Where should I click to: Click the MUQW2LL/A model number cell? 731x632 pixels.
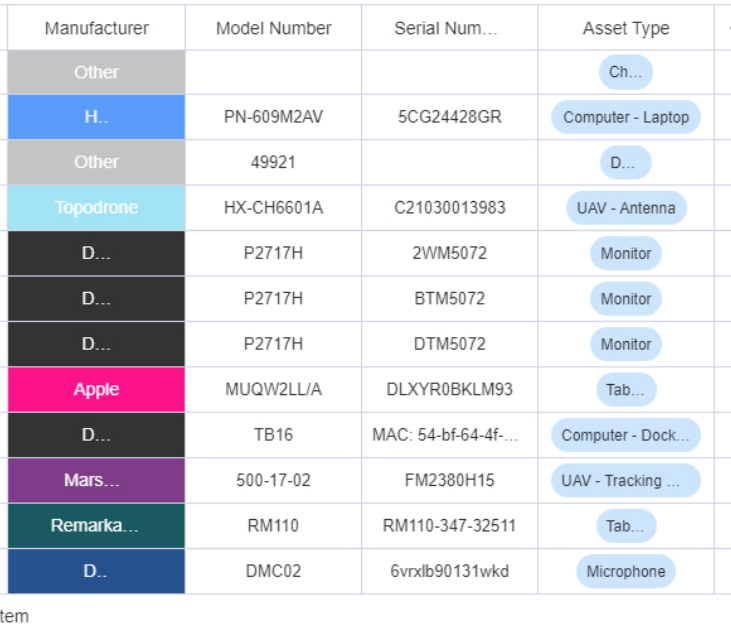click(x=273, y=389)
